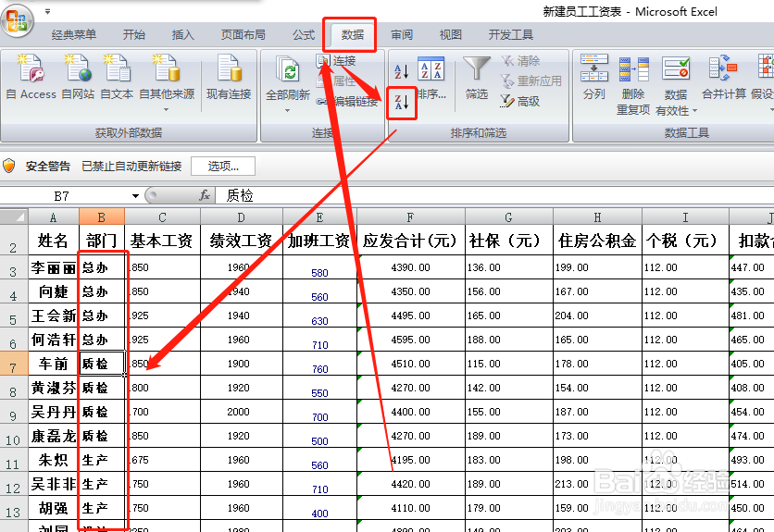774x532 pixels.
Task: Click the Office button logo
Action: point(18,19)
